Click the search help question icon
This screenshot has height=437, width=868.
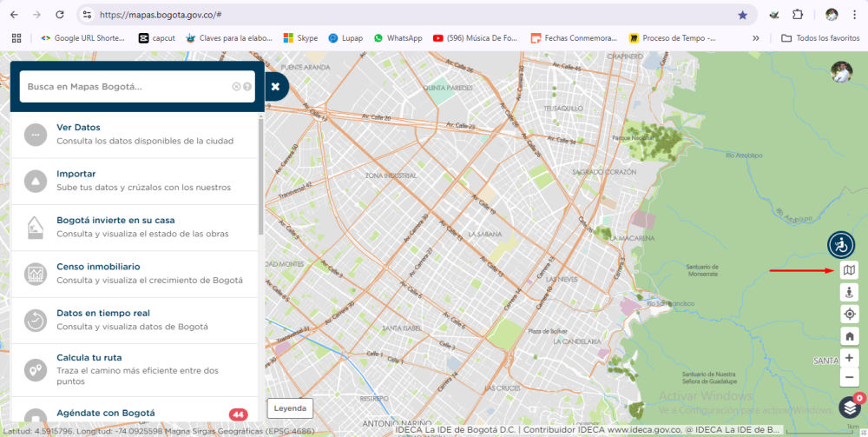pos(247,87)
